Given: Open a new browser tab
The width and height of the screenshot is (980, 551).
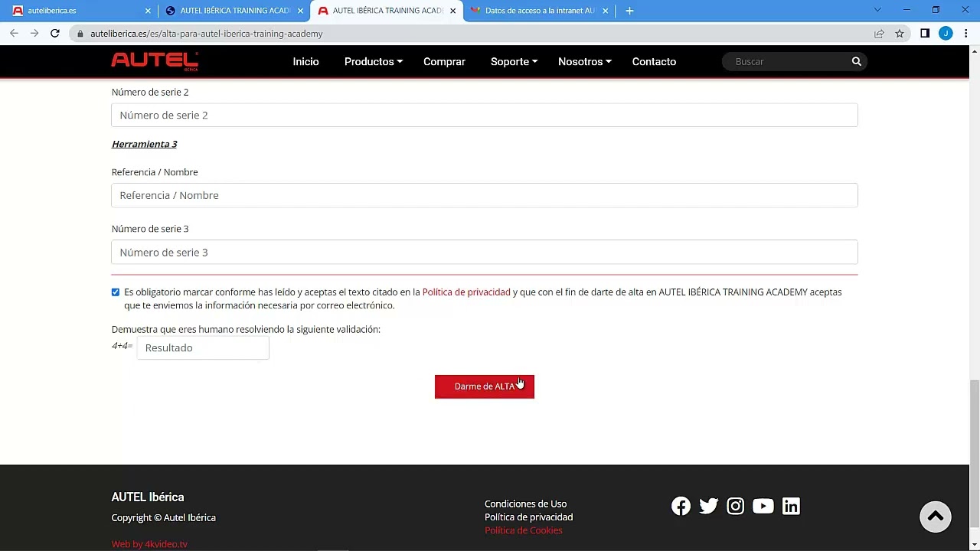Looking at the screenshot, I should tap(629, 11).
